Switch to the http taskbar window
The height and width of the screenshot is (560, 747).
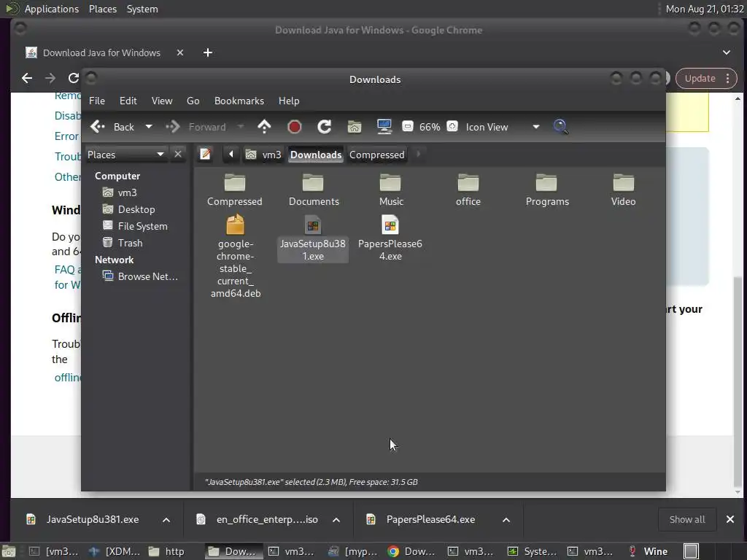point(166,551)
